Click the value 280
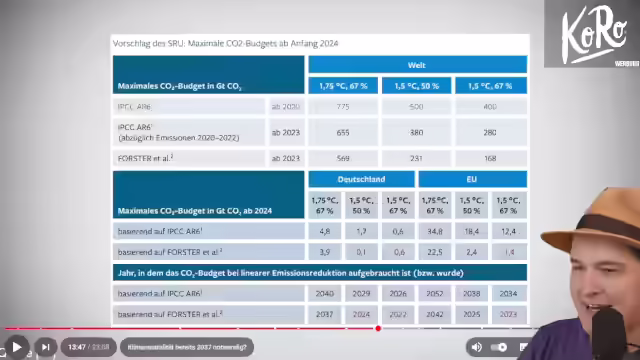This screenshot has height=360, width=640. pos(490,132)
